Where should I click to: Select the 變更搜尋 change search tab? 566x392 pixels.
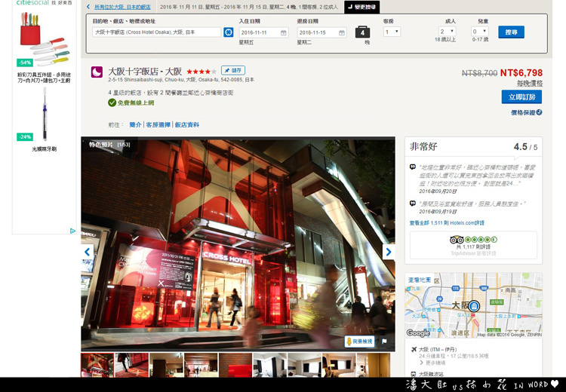(361, 7)
